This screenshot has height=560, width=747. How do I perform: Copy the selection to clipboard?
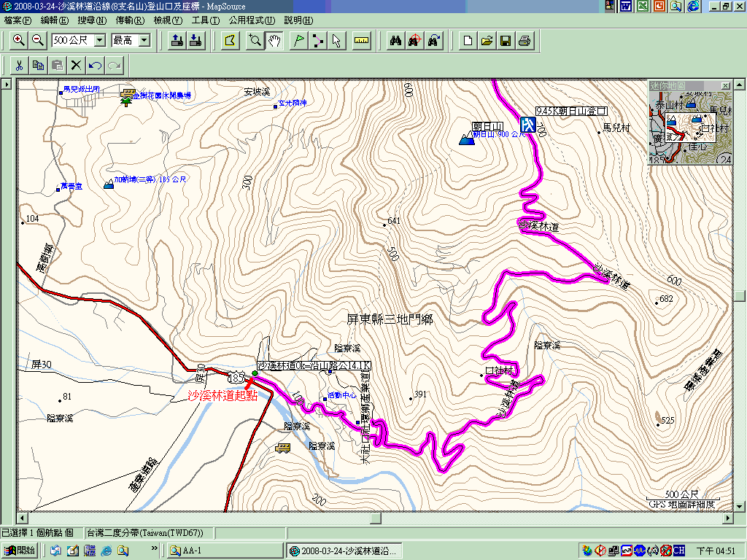[x=38, y=65]
